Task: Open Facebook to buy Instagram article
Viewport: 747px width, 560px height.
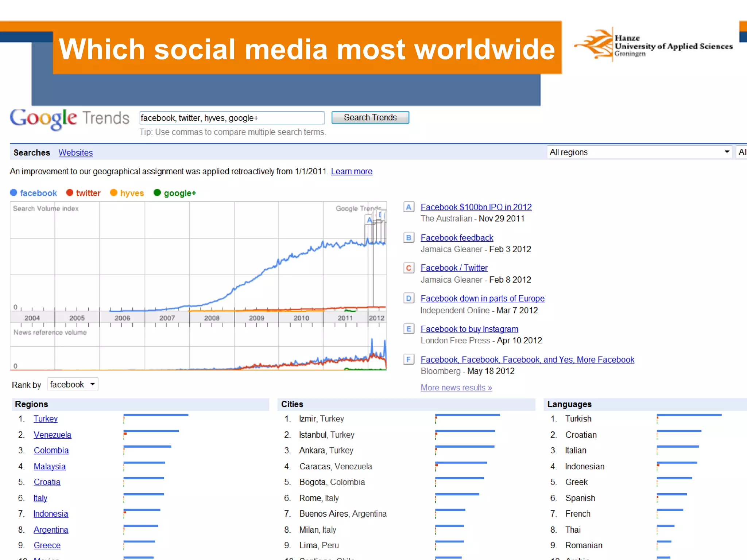Action: coord(469,329)
